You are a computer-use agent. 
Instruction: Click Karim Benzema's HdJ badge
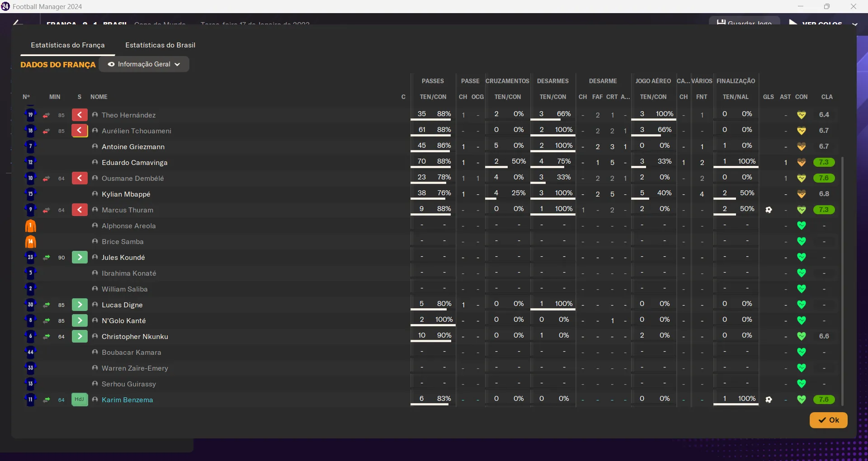(x=80, y=400)
